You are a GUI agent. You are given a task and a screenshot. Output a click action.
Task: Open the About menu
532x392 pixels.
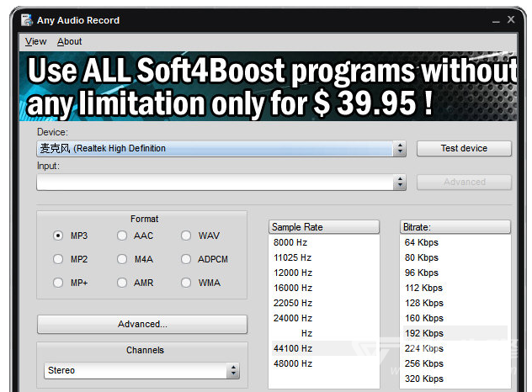70,41
